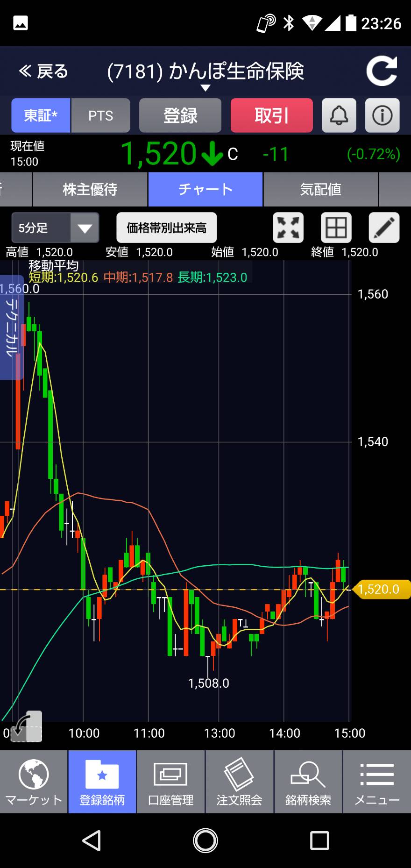Image resolution: width=411 pixels, height=868 pixels.
Task: Tap the 長期:1,523.0 moving average label
Action: point(213,277)
